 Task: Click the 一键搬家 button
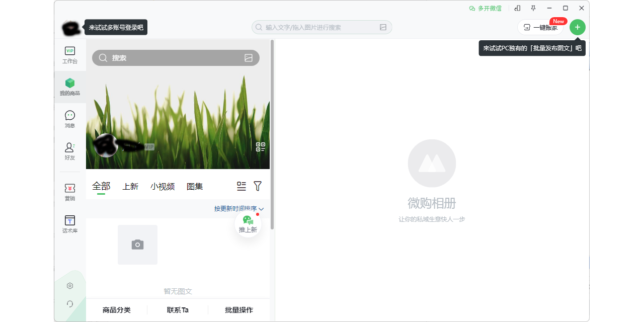tap(540, 27)
